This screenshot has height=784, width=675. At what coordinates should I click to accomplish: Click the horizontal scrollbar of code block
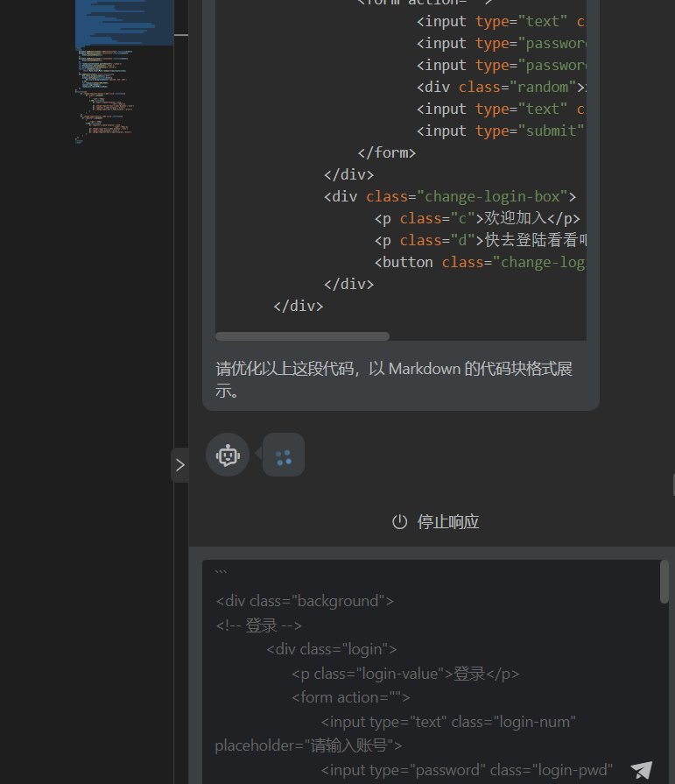click(302, 336)
